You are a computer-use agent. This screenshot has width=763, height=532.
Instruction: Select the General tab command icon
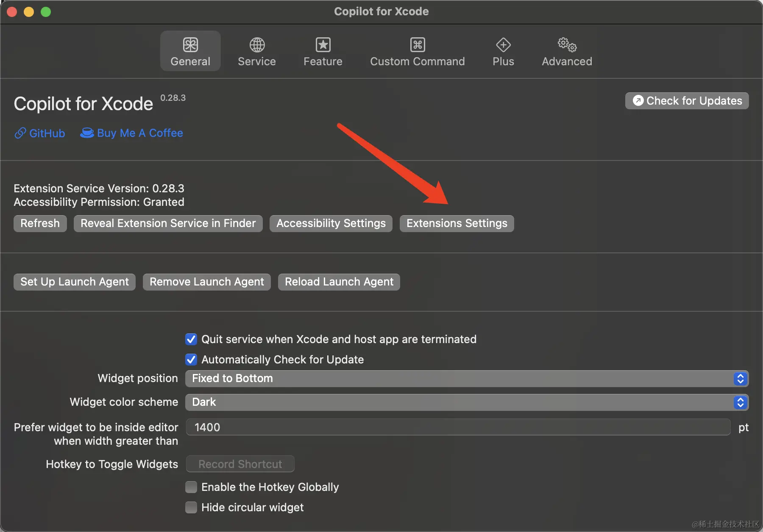pos(190,44)
